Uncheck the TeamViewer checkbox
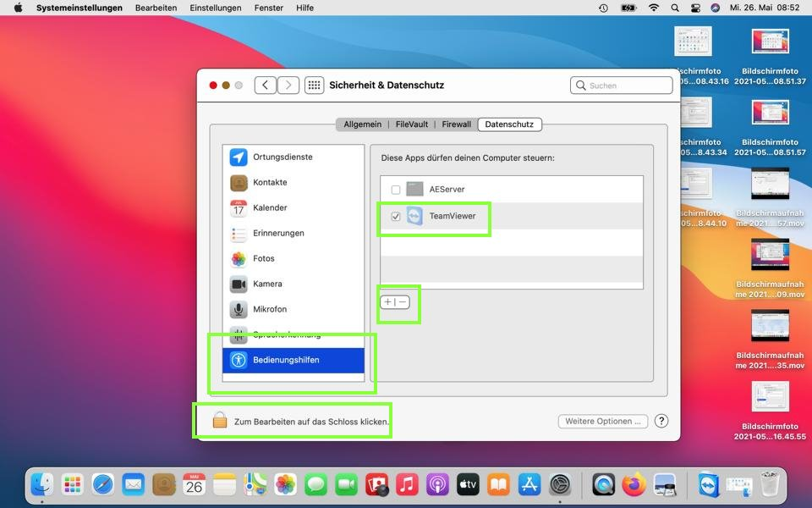The width and height of the screenshot is (812, 508). [396, 216]
